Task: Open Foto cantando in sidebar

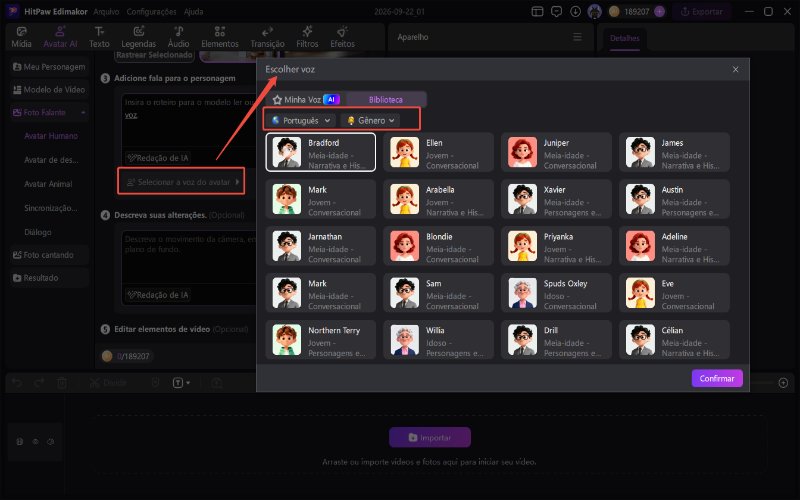Action: (49, 255)
